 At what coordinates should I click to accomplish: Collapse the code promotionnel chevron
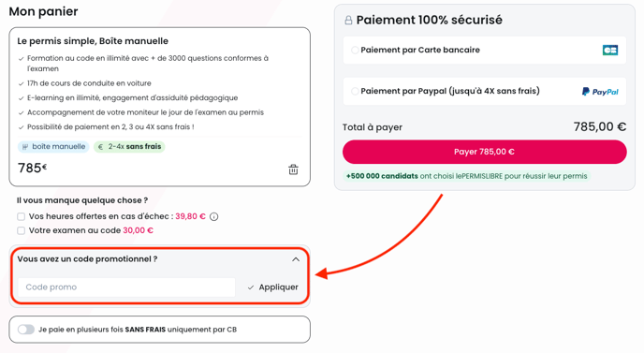tap(296, 259)
